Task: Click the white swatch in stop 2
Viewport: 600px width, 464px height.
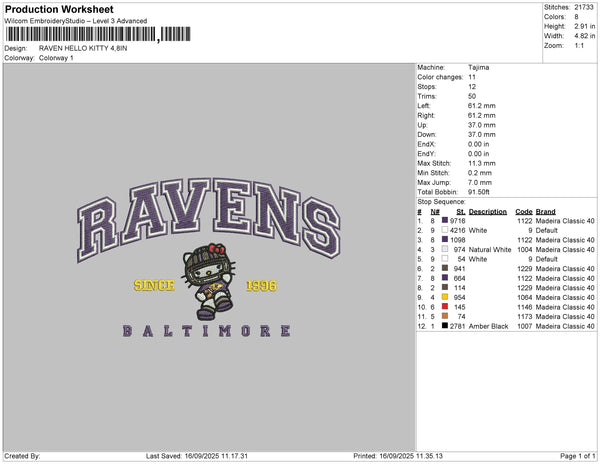Action: (x=445, y=230)
